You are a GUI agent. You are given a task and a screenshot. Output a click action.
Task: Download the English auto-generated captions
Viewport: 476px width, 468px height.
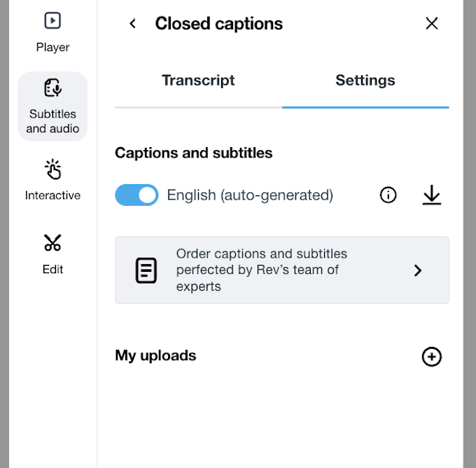pyautogui.click(x=432, y=195)
